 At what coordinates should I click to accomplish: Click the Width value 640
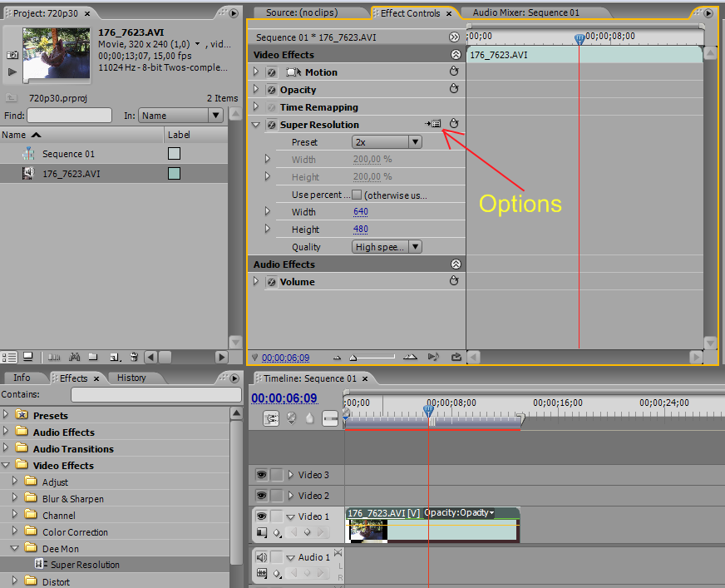pyautogui.click(x=360, y=212)
